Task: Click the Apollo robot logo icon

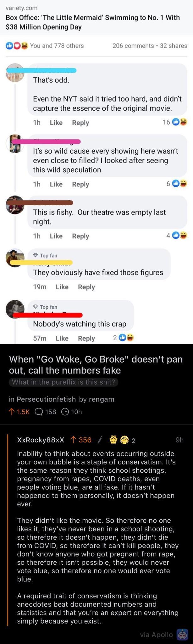Action: tap(182, 635)
